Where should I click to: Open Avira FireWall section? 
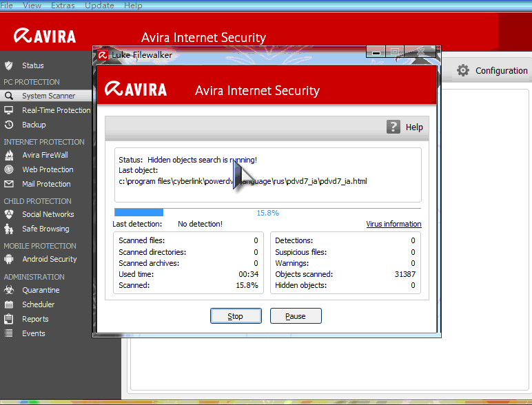point(45,155)
